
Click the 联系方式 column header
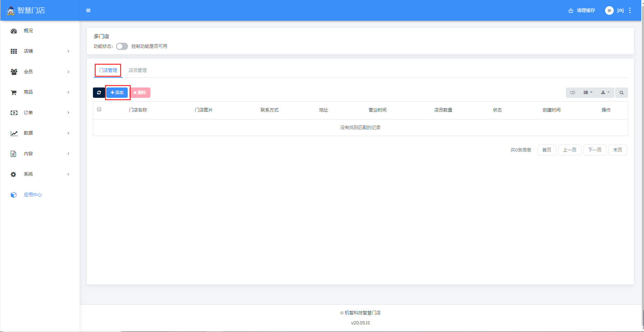pyautogui.click(x=270, y=110)
